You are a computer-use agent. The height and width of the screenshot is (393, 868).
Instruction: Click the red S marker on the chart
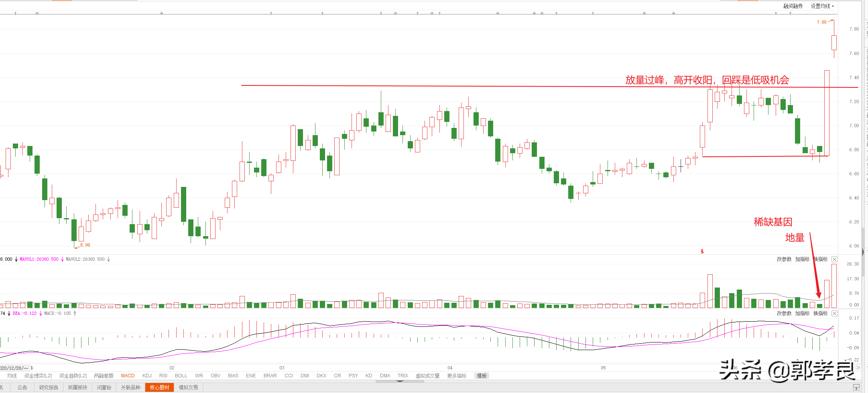(x=702, y=251)
